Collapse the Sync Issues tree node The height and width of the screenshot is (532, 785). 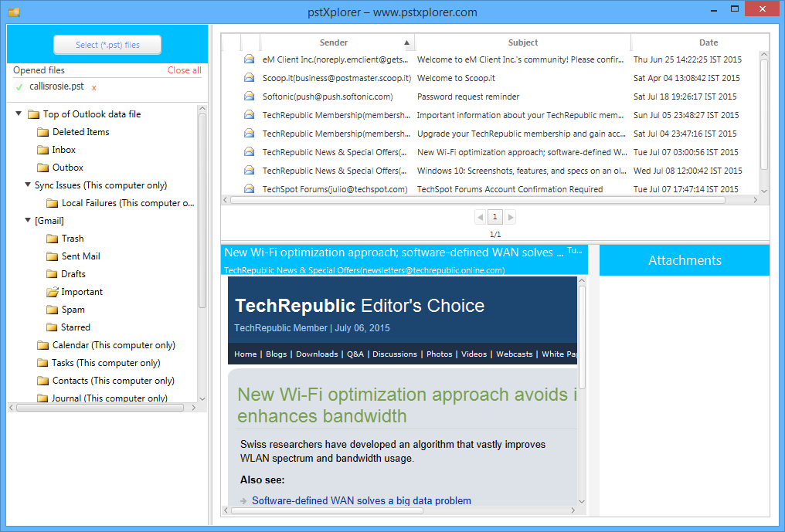click(28, 185)
